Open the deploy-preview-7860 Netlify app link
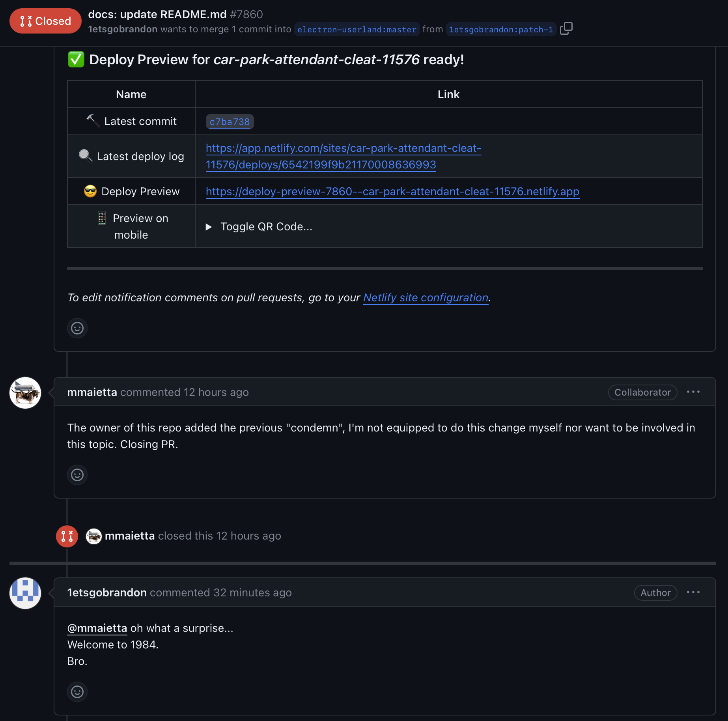The width and height of the screenshot is (728, 721). coord(392,192)
